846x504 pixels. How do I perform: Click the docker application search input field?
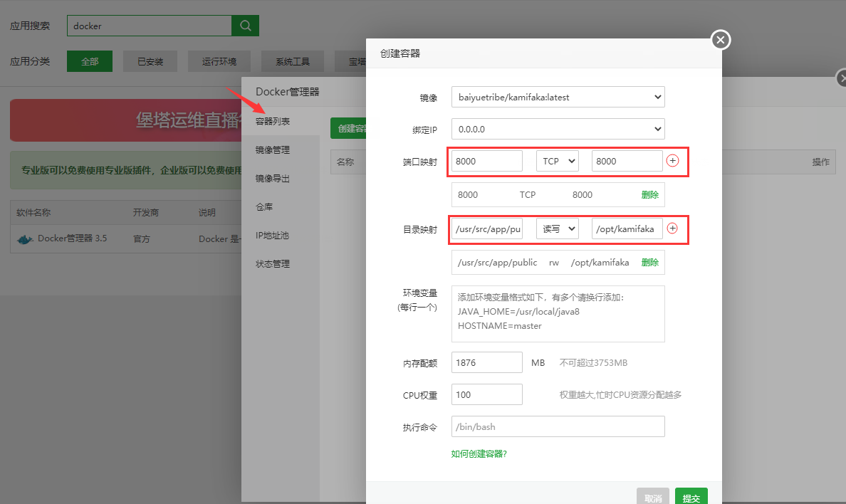[x=148, y=25]
